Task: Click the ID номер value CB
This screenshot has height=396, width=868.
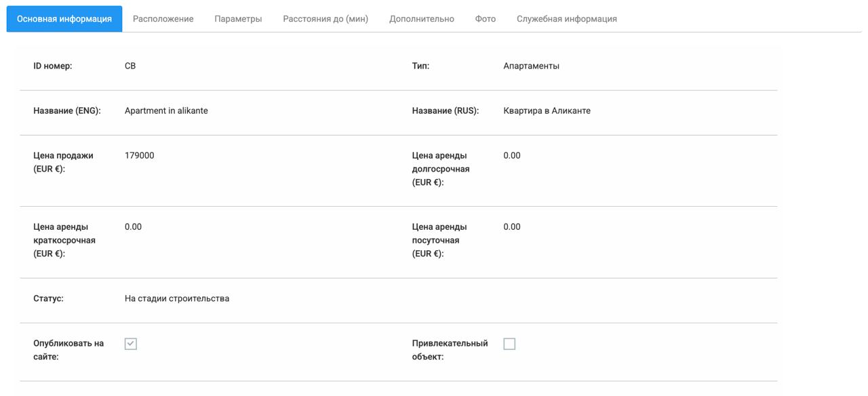Action: pyautogui.click(x=130, y=65)
